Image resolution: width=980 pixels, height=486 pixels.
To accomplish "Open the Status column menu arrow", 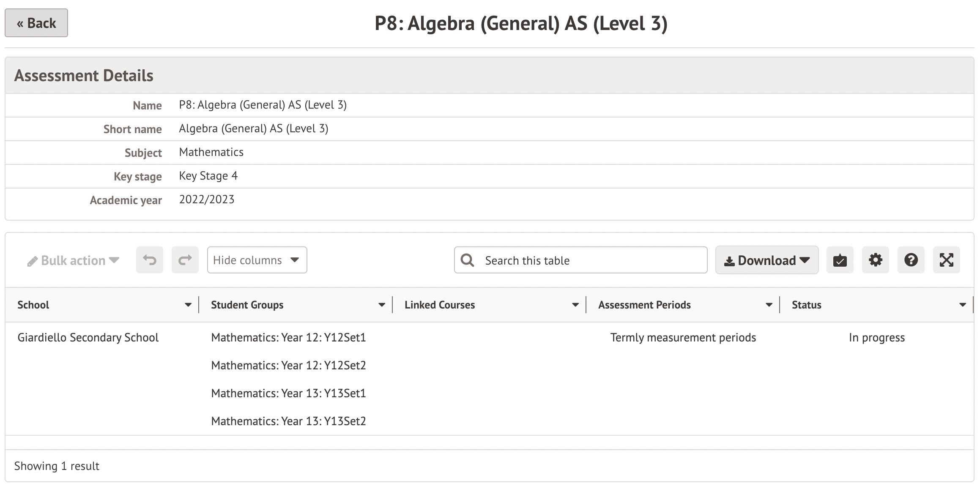I will 963,305.
